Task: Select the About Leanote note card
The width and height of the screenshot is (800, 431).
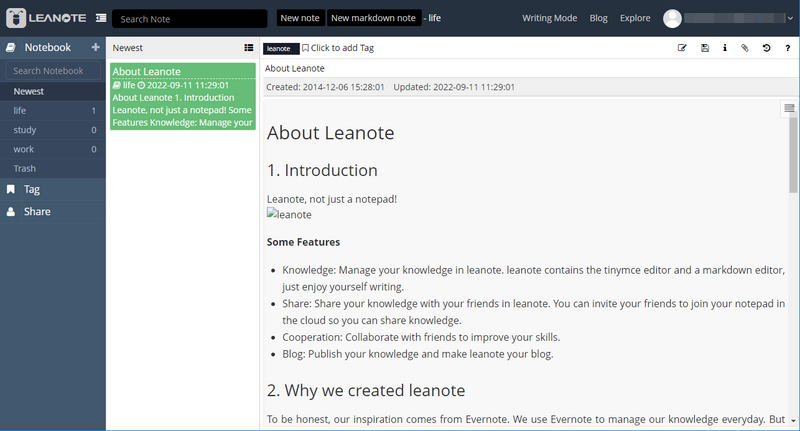Action: 183,96
